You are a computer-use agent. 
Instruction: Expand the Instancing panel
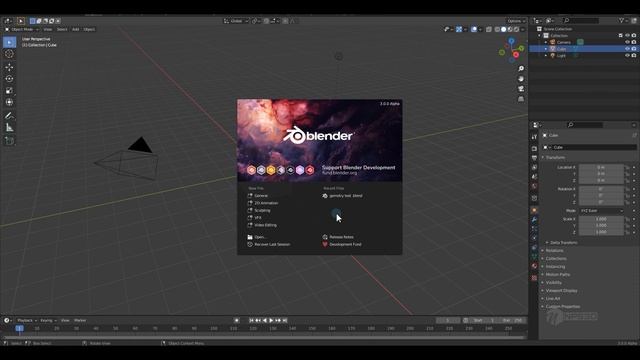[x=555, y=267]
